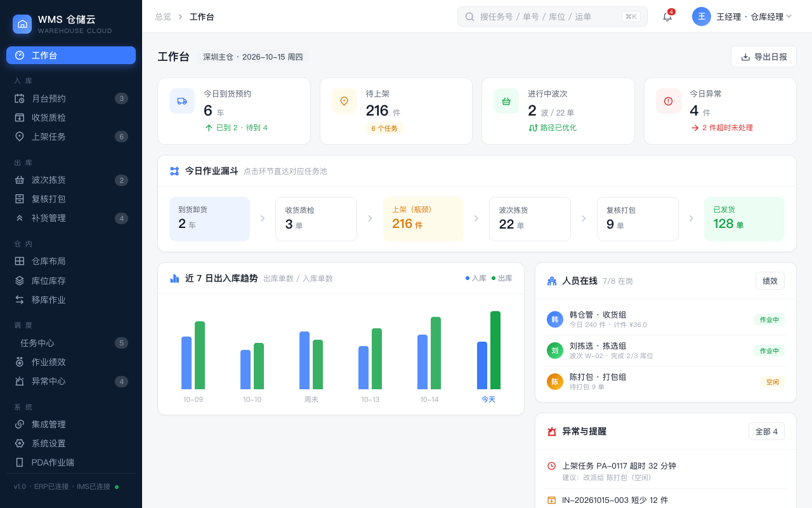Select the 已发货 funnel stage showing 128 单
Viewport: 812px width, 508px height.
[744, 219]
